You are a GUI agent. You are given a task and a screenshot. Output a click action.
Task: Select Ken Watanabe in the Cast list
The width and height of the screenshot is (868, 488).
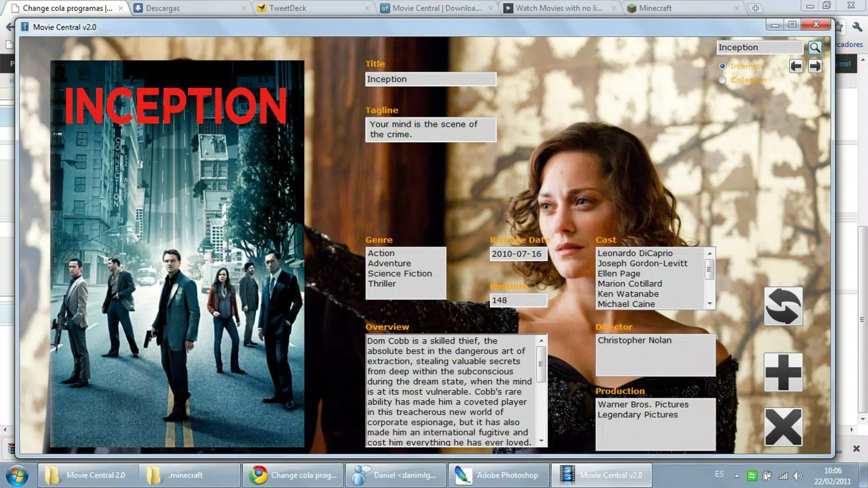tap(628, 294)
